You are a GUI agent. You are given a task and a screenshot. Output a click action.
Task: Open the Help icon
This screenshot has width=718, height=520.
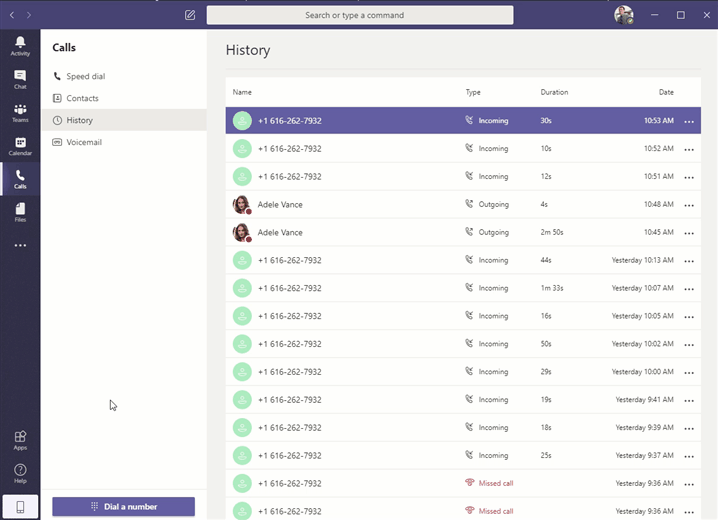(x=20, y=474)
